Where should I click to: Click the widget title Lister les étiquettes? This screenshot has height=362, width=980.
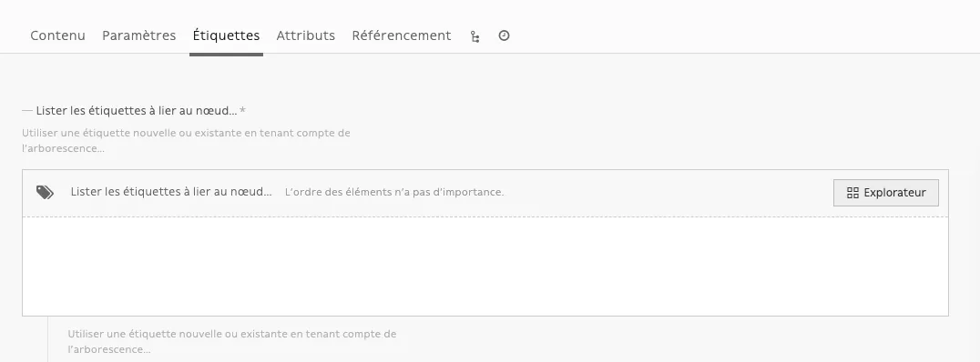(x=171, y=192)
